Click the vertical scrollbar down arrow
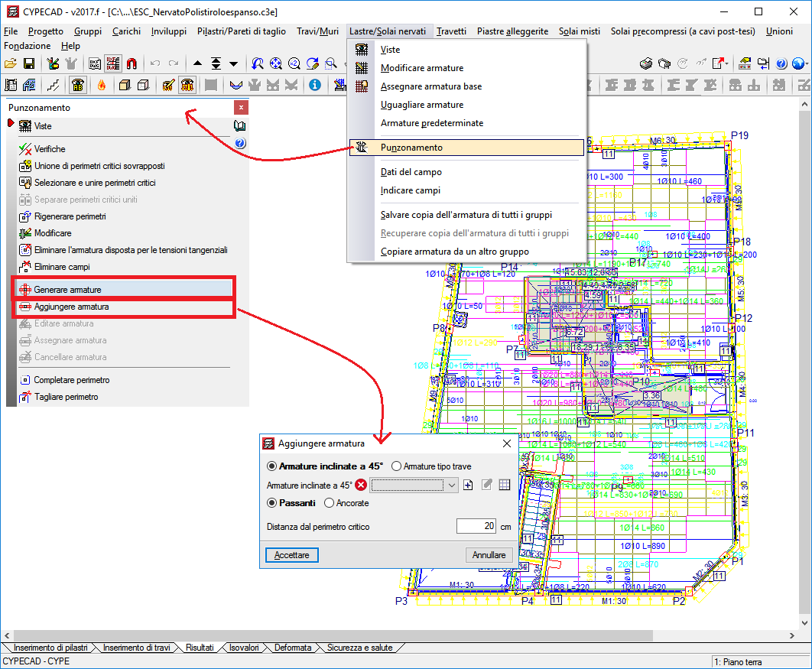 point(804,623)
